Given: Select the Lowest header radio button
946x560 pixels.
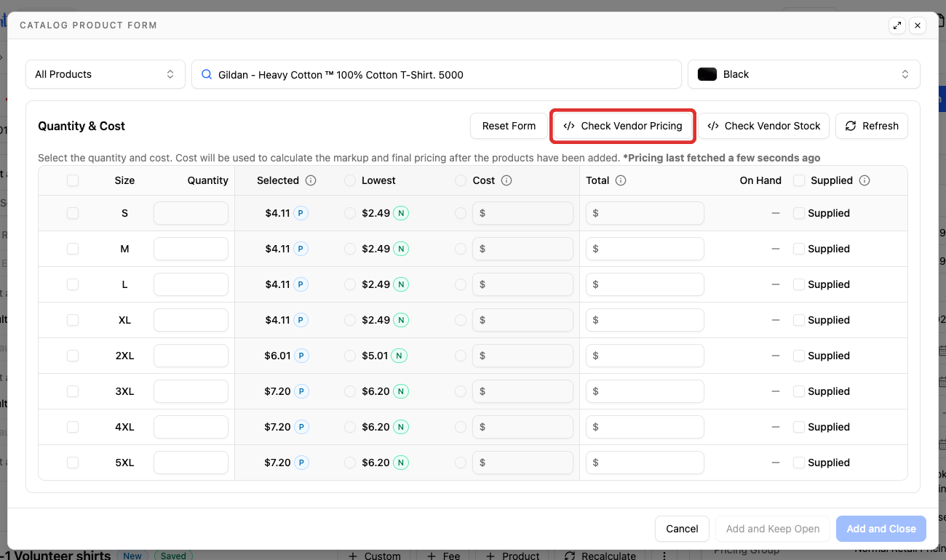Looking at the screenshot, I should 350,180.
